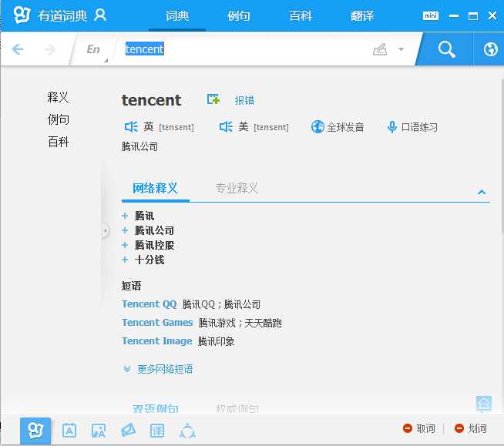This screenshot has width=504, height=446.
Task: Open the dropdown arrow beside the handwriting icon
Action: [x=401, y=49]
